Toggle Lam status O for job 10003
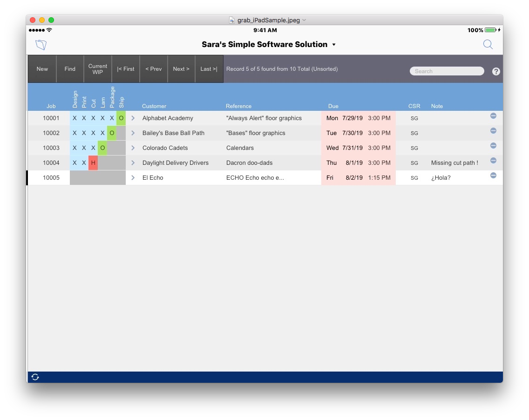The image size is (529, 420). pyautogui.click(x=102, y=148)
